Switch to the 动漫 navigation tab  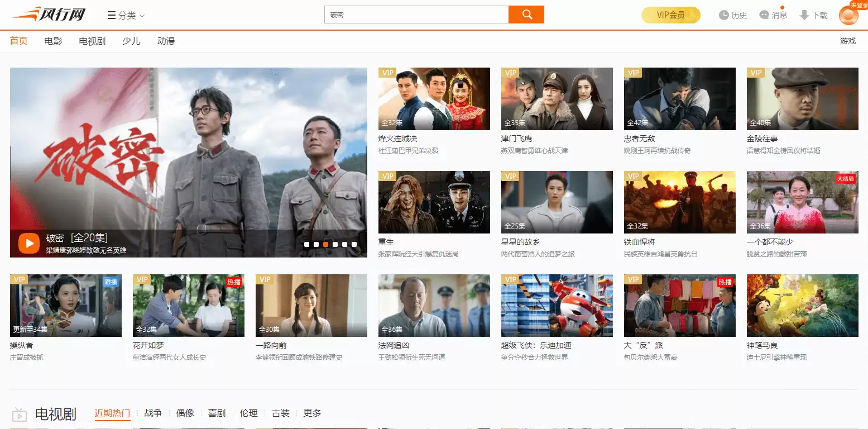(x=166, y=41)
